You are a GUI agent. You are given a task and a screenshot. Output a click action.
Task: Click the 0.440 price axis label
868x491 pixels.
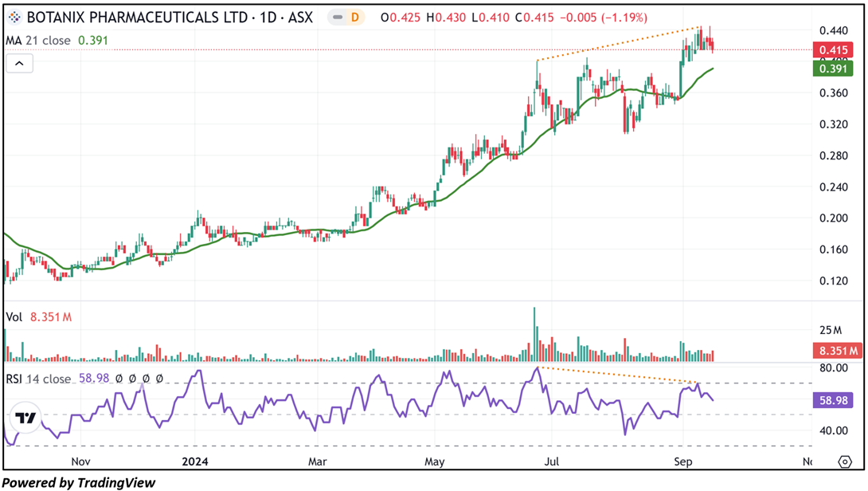coord(833,30)
